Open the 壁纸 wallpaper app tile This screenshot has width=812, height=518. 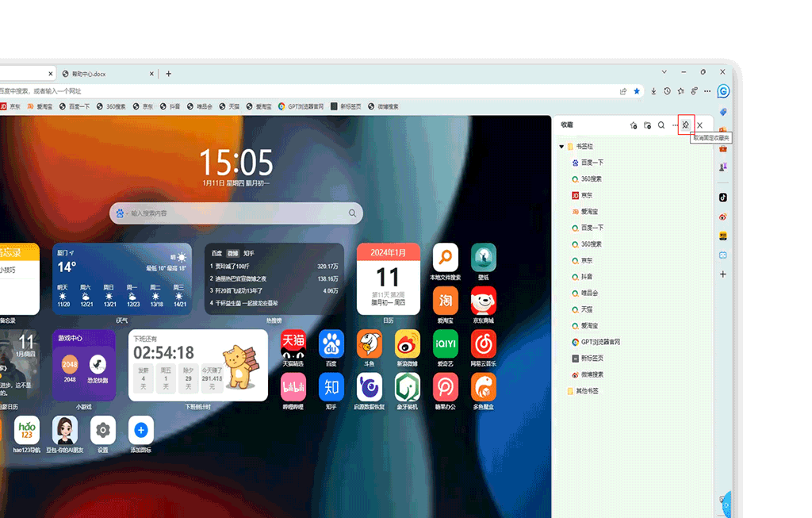pyautogui.click(x=484, y=262)
